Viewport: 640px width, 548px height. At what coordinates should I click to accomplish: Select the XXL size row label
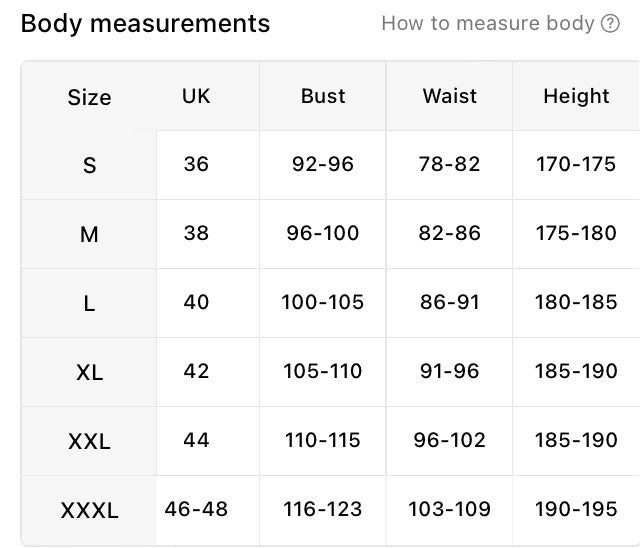pyautogui.click(x=89, y=441)
